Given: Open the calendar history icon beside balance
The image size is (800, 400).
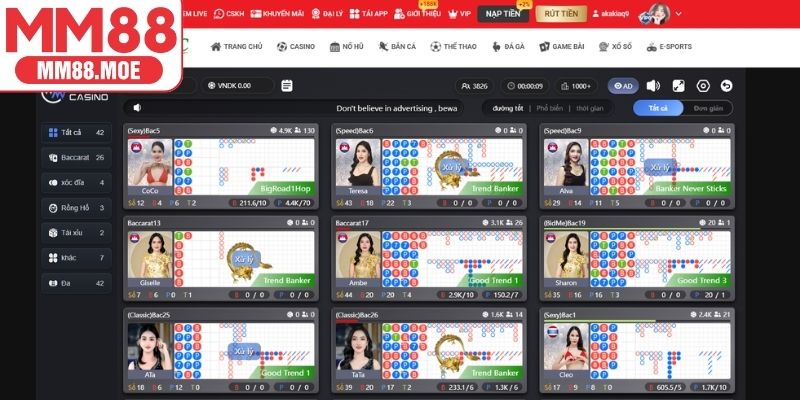Looking at the screenshot, I should [287, 86].
